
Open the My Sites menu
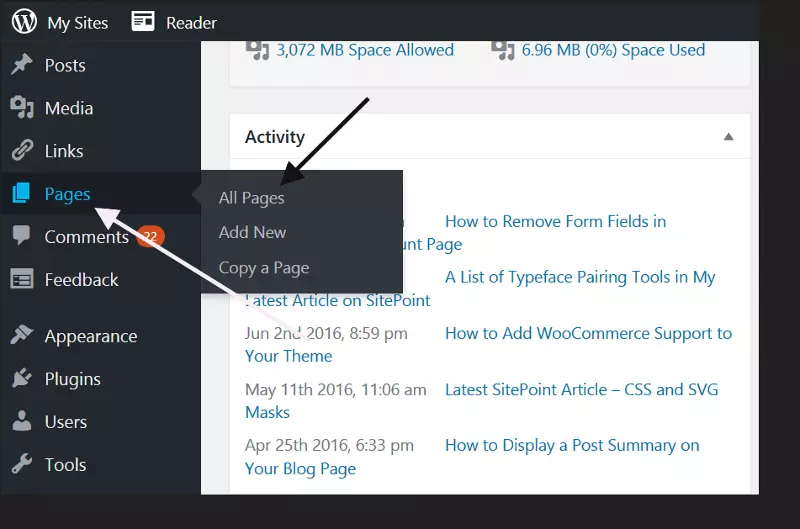(x=78, y=23)
